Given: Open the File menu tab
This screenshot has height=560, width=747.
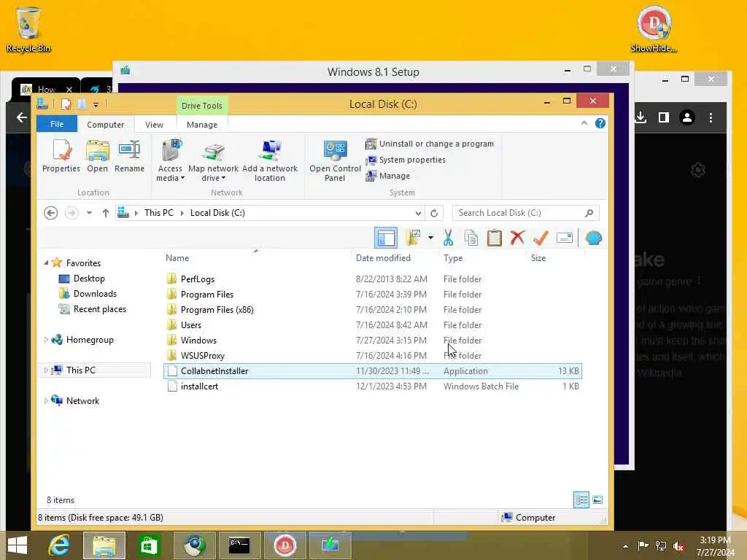Looking at the screenshot, I should point(57,124).
